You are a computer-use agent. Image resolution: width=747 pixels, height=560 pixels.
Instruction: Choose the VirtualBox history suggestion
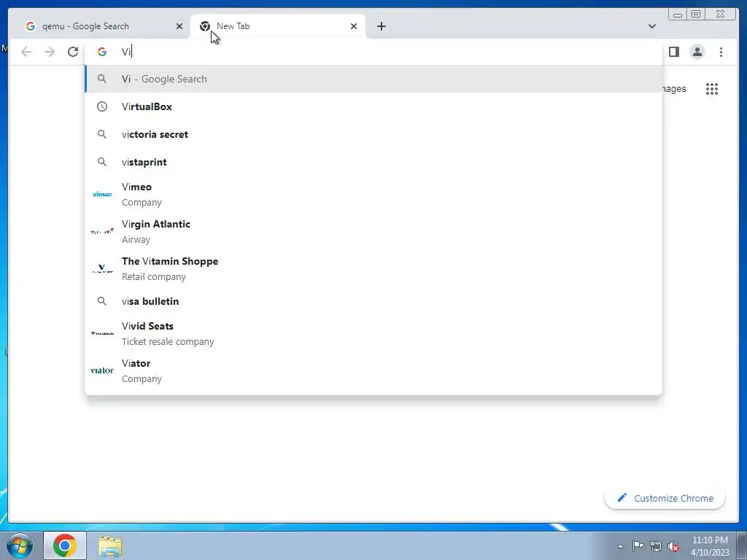(x=373, y=106)
